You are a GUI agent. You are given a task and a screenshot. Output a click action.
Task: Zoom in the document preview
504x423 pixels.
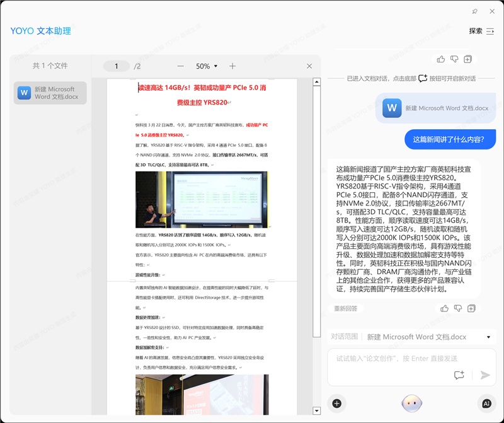pos(232,66)
